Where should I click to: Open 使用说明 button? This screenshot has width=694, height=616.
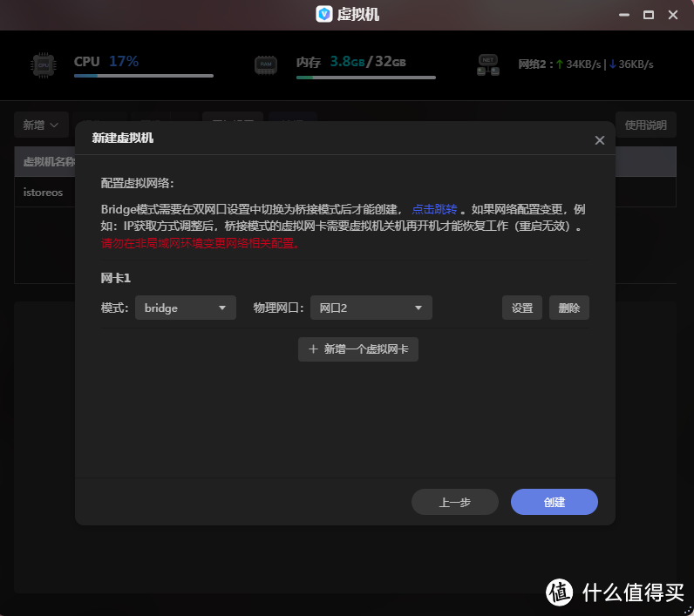pos(646,125)
